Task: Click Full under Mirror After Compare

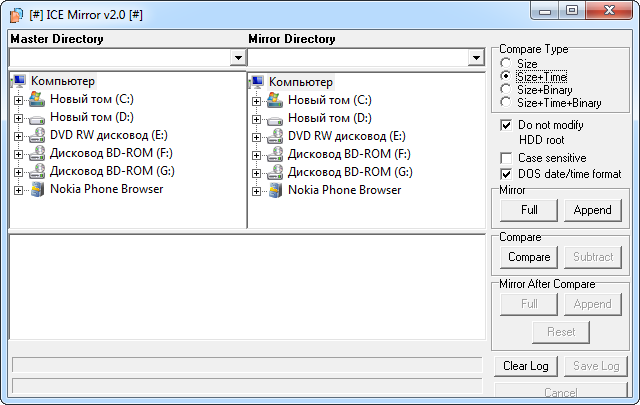Action: (x=529, y=304)
